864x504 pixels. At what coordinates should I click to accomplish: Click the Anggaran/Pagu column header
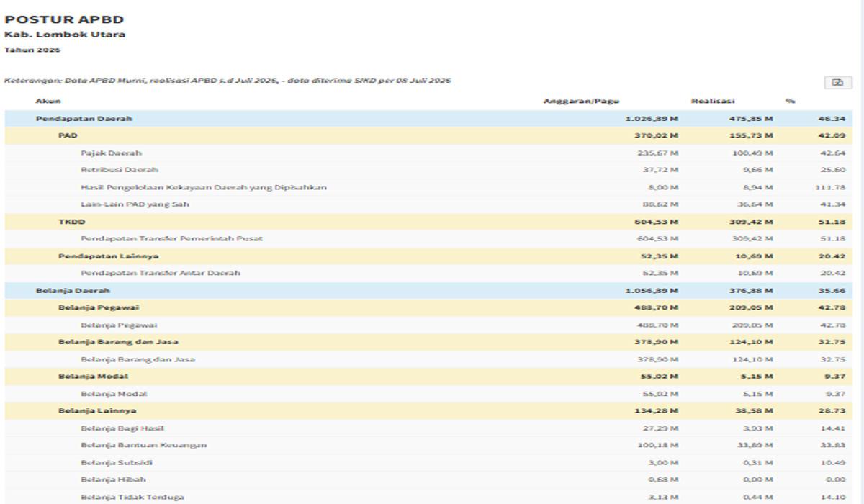pos(581,102)
